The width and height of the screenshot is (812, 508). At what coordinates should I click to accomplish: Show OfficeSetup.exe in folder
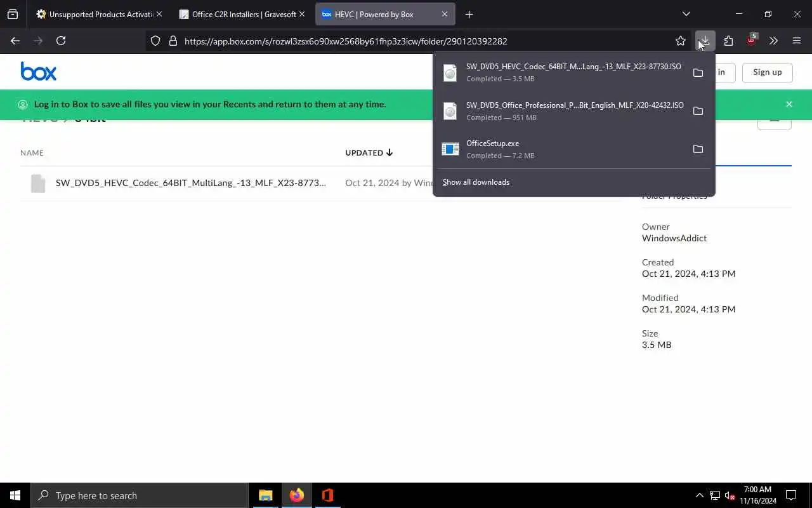698,149
